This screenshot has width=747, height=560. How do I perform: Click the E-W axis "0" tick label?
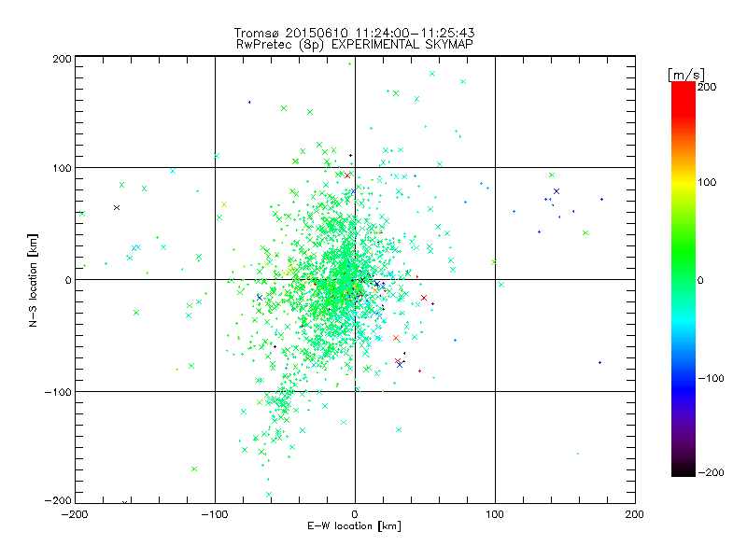tap(355, 514)
